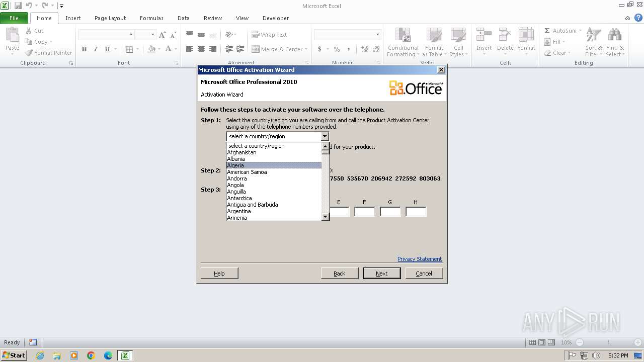Select Argentina from the country list
644x362 pixels.
tap(274, 211)
